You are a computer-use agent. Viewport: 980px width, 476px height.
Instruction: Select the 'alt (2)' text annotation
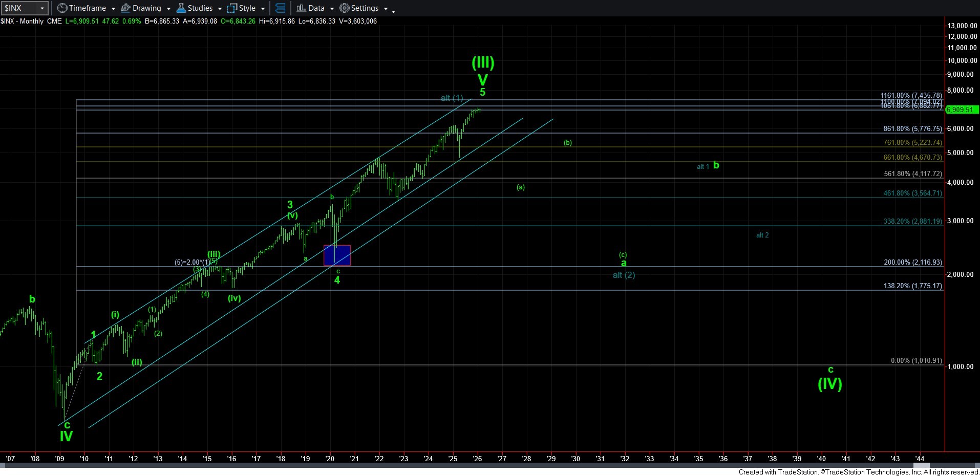tap(624, 275)
